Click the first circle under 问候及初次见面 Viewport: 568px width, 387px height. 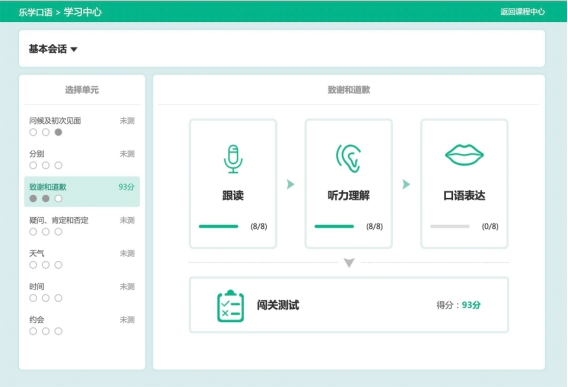pos(33,132)
